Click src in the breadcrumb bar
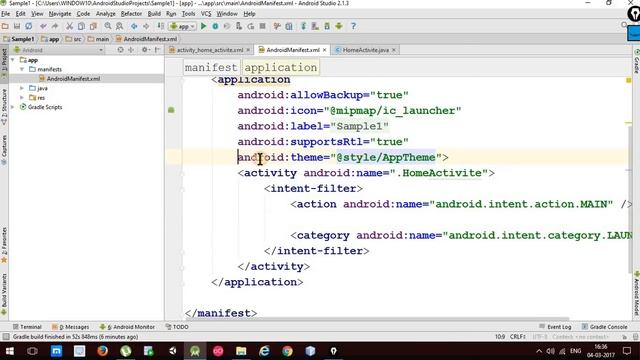Viewport: 640px width, 360px height. click(74, 39)
